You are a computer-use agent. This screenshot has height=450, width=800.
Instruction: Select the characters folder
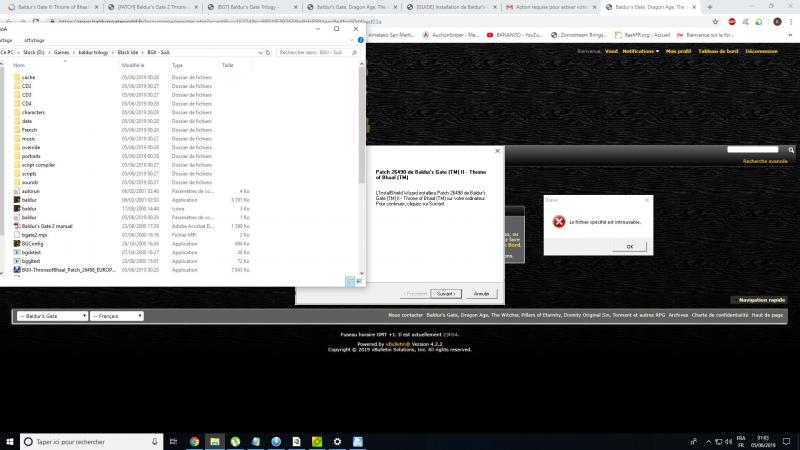click(33, 112)
